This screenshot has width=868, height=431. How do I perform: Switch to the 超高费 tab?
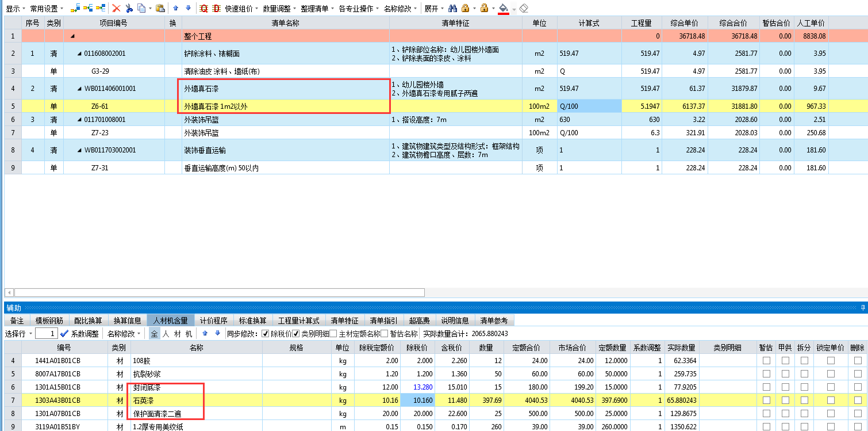coord(420,321)
